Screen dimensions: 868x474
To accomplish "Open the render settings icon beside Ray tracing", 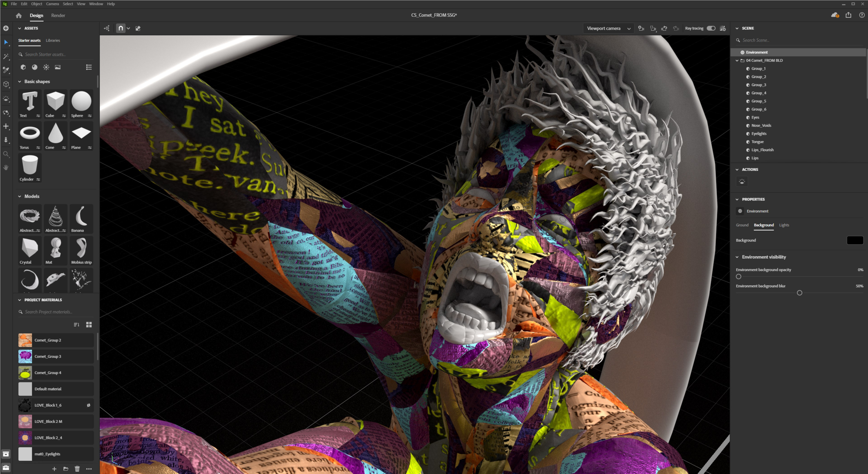I will click(x=722, y=28).
